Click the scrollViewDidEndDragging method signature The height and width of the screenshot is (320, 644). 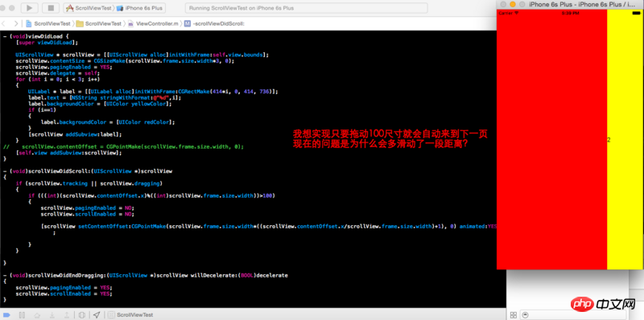click(x=146, y=275)
